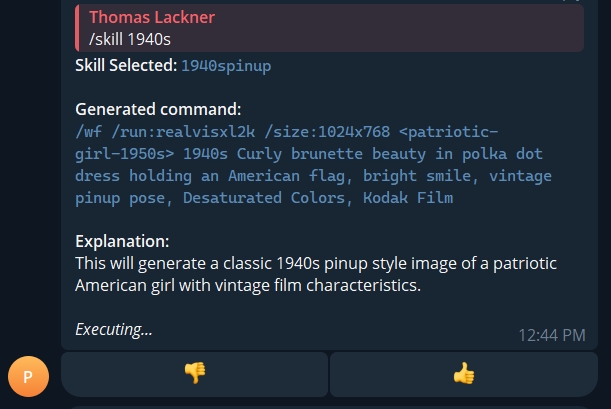Image resolution: width=611 pixels, height=409 pixels.
Task: Copy the "1940spinup" skill code
Action: click(226, 66)
